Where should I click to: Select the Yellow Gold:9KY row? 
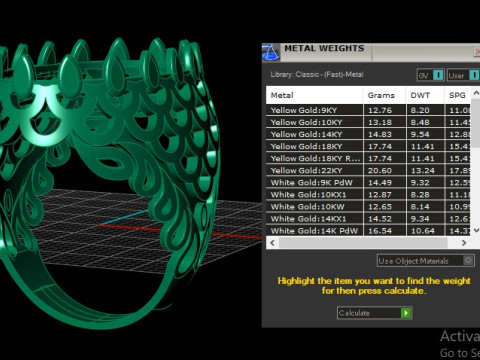point(368,110)
